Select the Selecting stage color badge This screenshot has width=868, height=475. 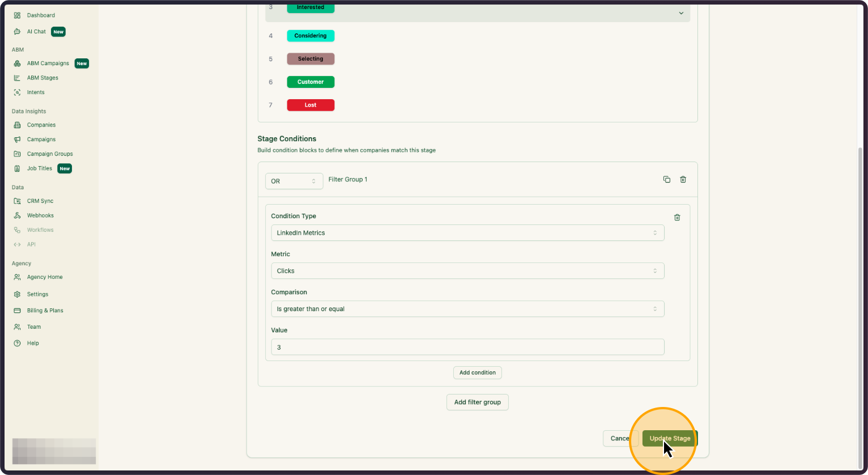tap(310, 58)
